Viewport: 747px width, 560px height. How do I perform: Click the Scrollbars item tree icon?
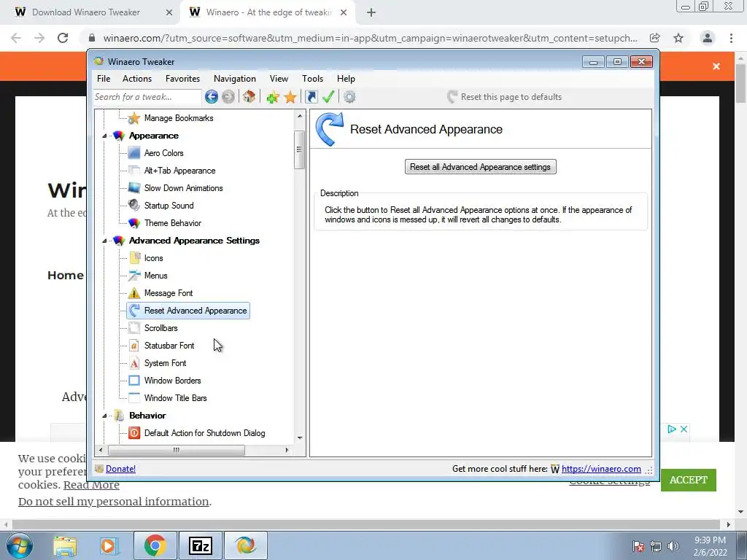[x=134, y=328]
